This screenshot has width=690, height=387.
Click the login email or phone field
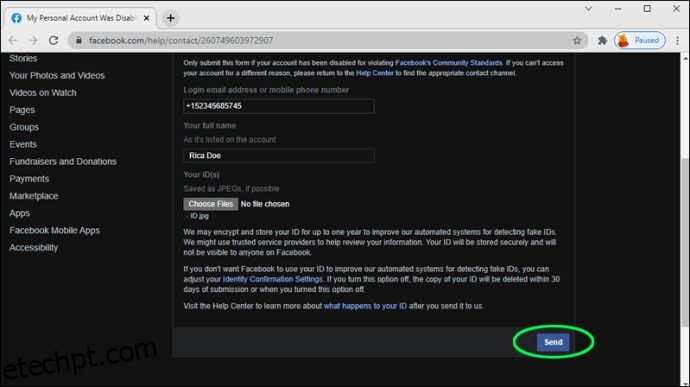click(279, 106)
